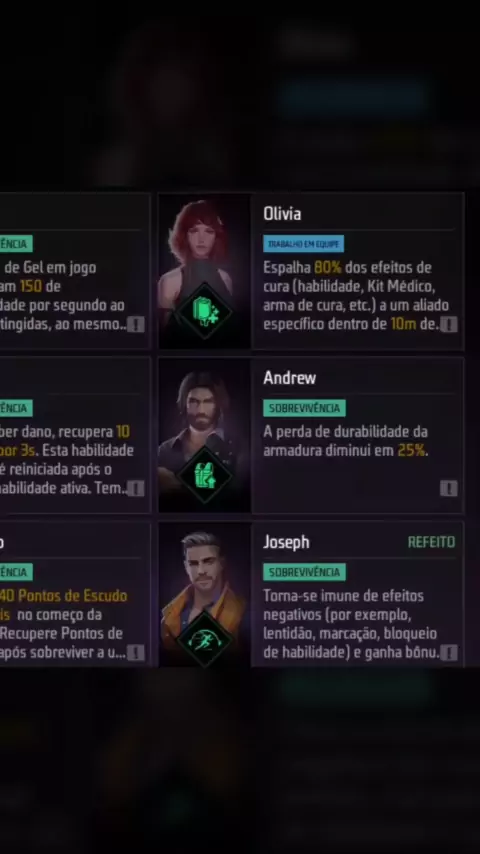480x854 pixels.
Task: Tap Olivia's healing skill diamond icon
Action: (x=205, y=310)
